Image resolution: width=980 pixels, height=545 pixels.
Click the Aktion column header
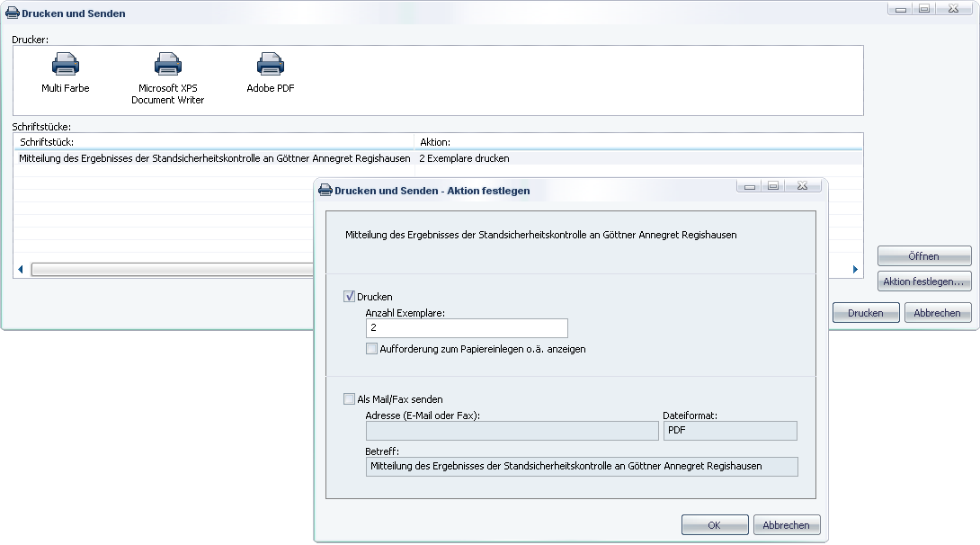coord(638,142)
